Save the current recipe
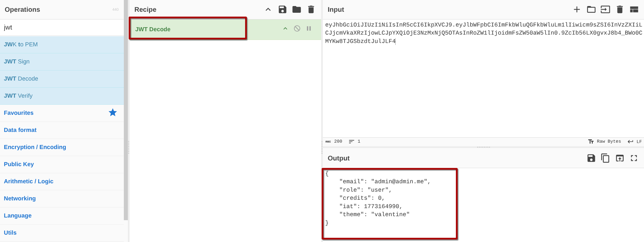The height and width of the screenshot is (242, 644). [282, 9]
